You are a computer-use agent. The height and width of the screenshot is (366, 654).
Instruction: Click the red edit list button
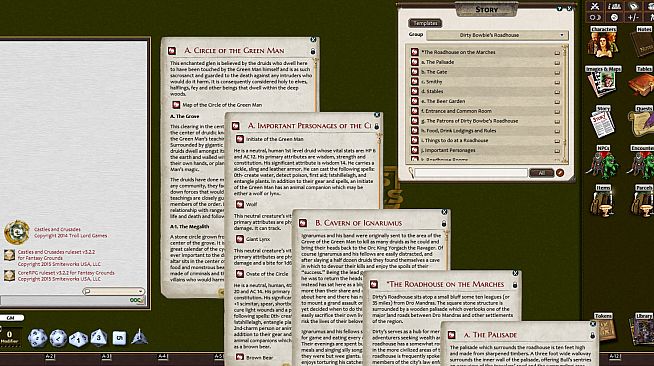(560, 173)
